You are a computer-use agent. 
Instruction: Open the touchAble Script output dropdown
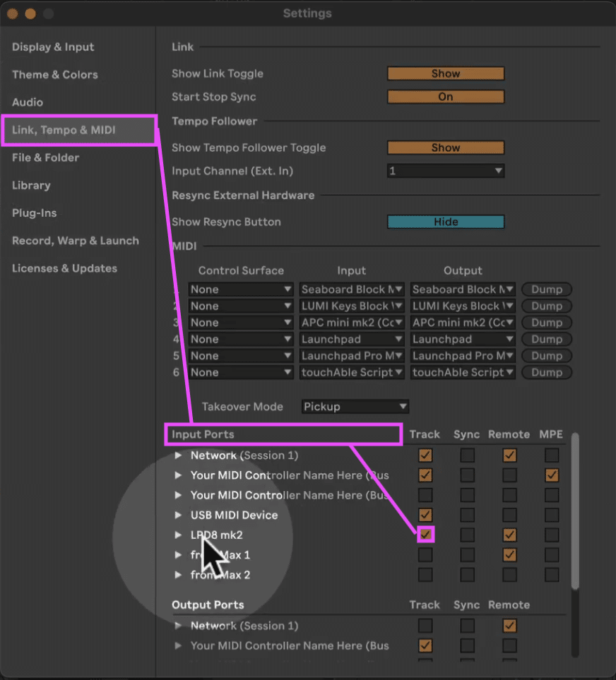[x=463, y=373]
